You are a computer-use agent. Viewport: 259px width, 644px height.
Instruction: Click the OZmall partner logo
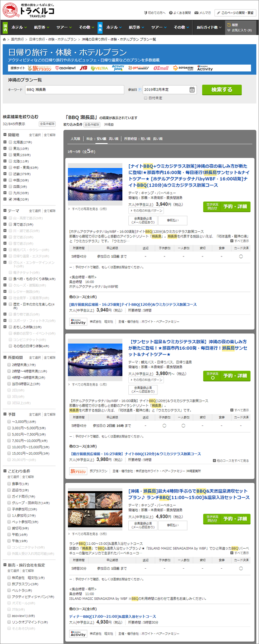coord(161,68)
